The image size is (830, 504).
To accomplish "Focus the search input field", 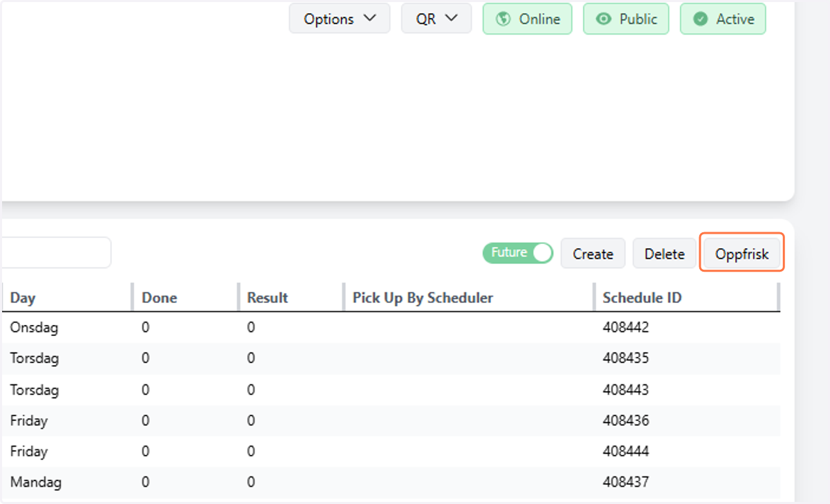I will coord(55,252).
